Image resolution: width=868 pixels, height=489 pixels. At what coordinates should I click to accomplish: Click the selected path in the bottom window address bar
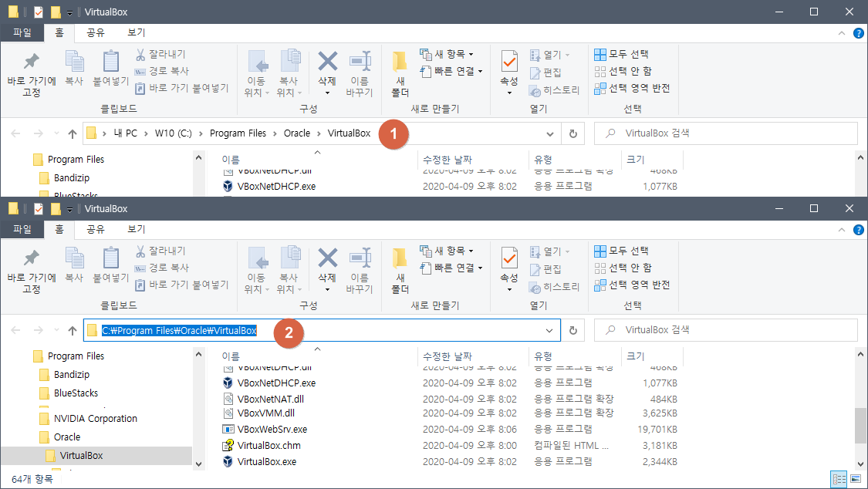pos(179,331)
